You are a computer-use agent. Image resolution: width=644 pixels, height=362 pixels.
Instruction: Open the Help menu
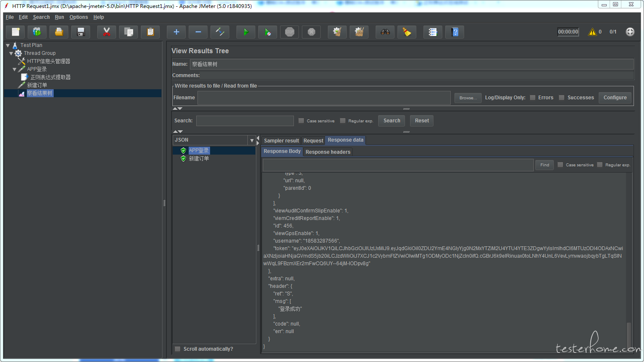[x=99, y=17]
